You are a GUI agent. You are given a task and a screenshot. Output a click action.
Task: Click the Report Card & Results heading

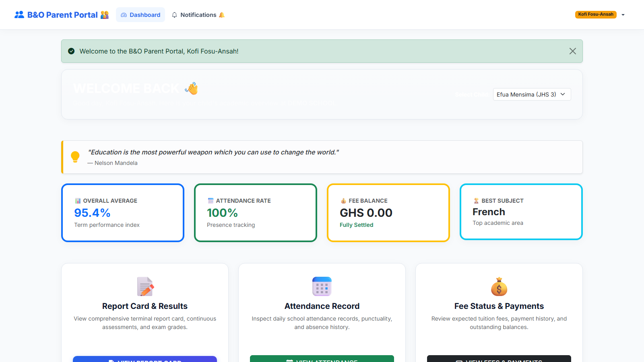[x=145, y=306]
